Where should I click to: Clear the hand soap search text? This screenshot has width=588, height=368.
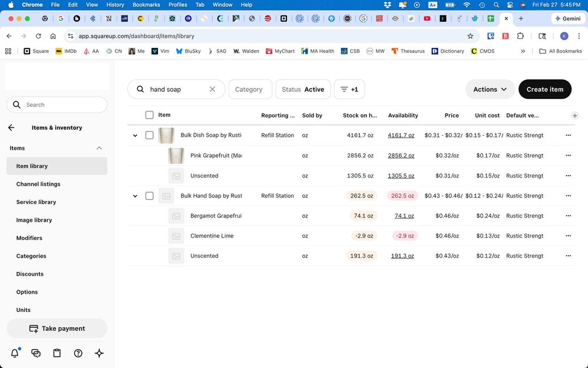tap(212, 90)
